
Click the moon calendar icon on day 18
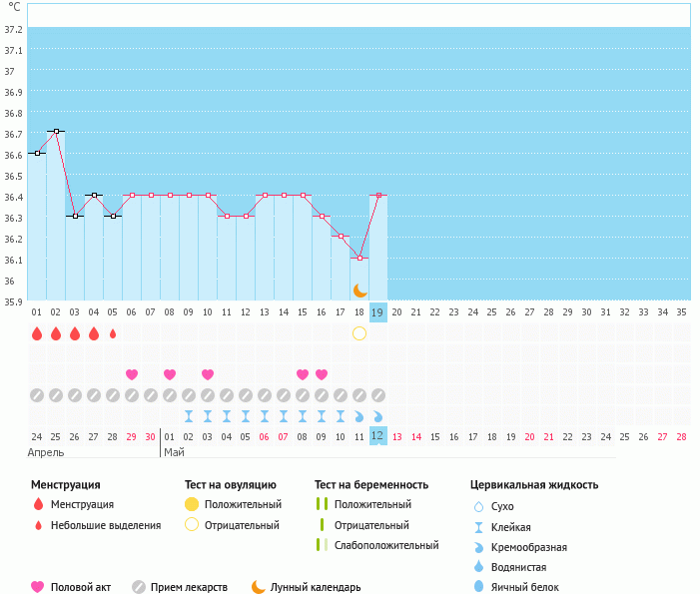tap(359, 291)
